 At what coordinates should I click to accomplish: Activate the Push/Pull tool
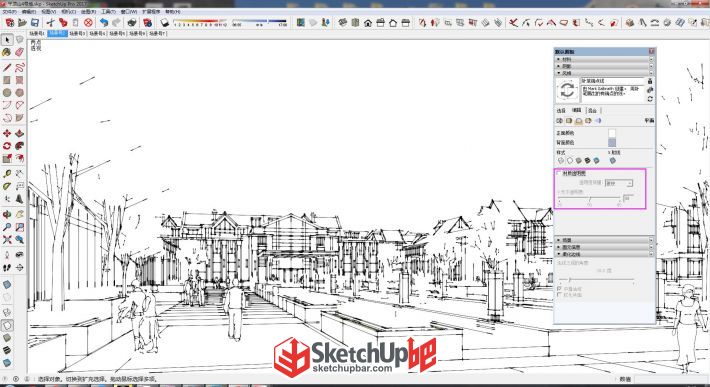tap(19, 134)
